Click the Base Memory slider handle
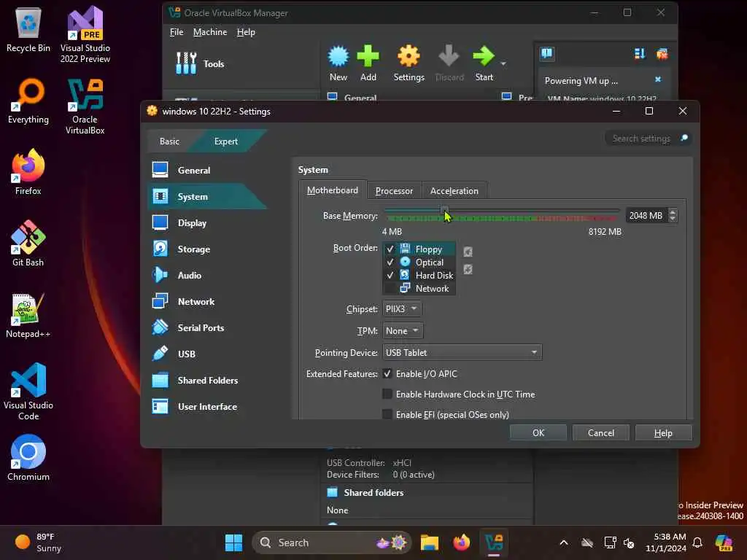Screen dimensions: 747x560 tap(444, 210)
